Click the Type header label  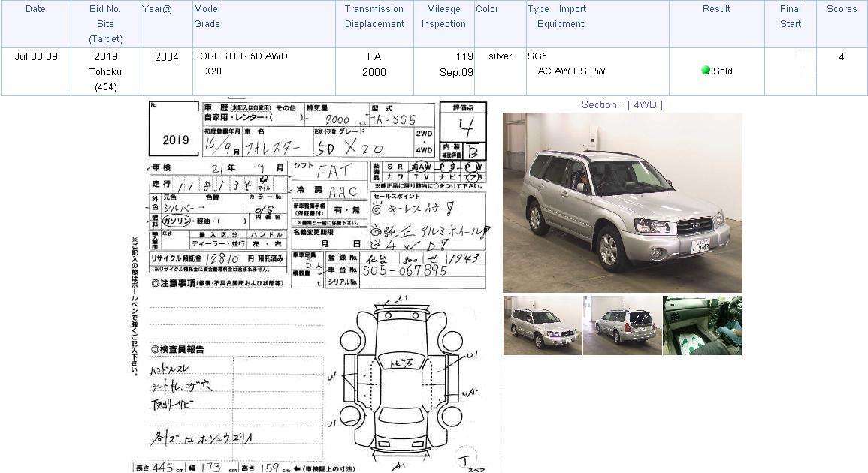click(538, 9)
